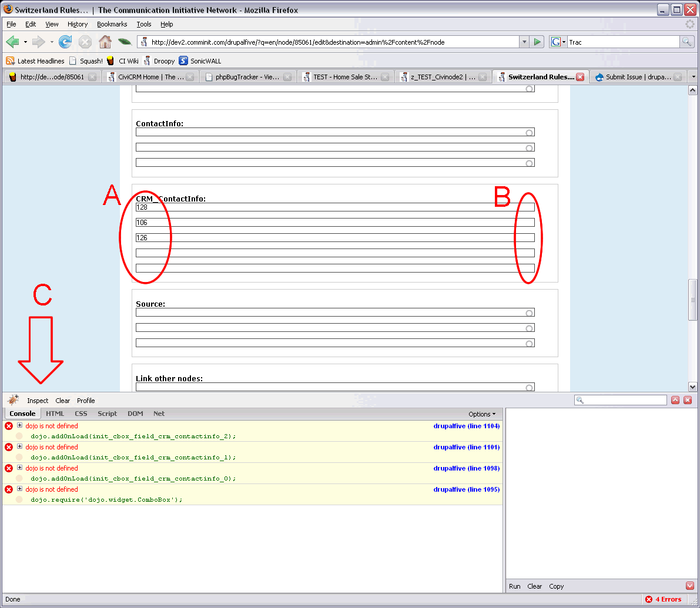Click the CRM_ContactInfo field containing 128
The image size is (700, 608).
[x=335, y=207]
